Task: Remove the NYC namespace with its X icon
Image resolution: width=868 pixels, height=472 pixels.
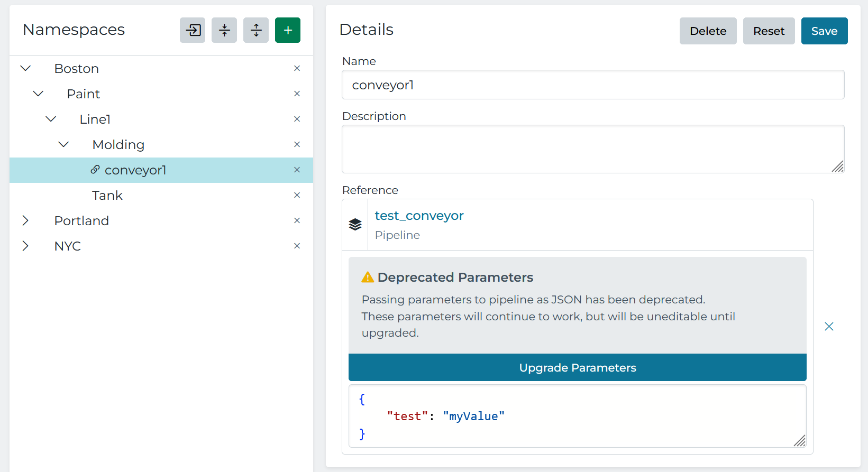Action: pyautogui.click(x=297, y=246)
